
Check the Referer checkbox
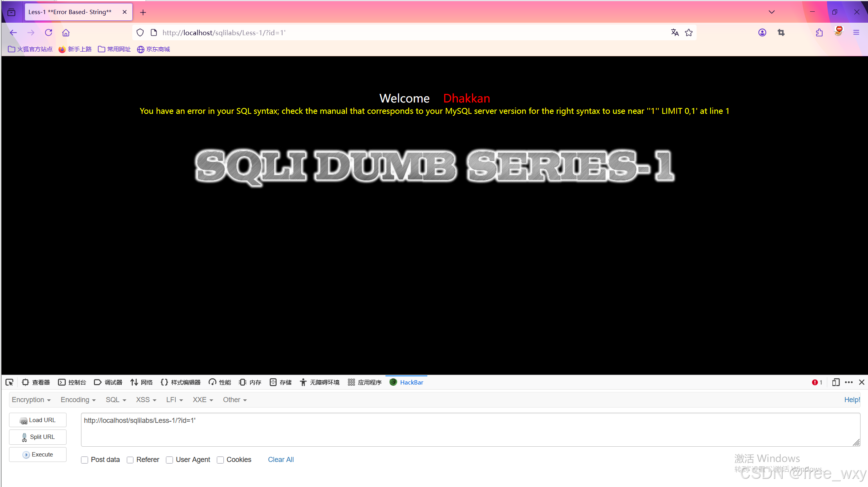(x=130, y=460)
